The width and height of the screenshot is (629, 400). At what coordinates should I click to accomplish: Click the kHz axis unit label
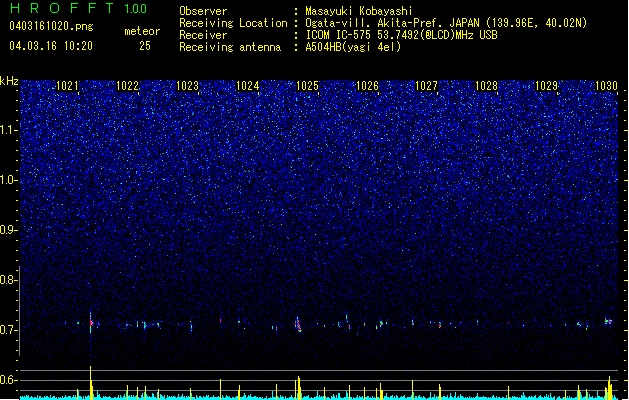pos(9,81)
